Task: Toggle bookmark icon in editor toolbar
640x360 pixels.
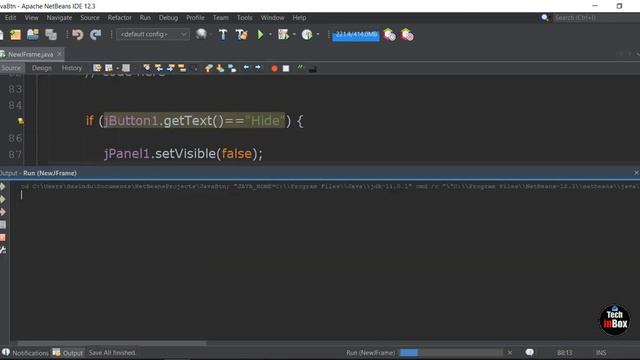Action: click(x=232, y=68)
